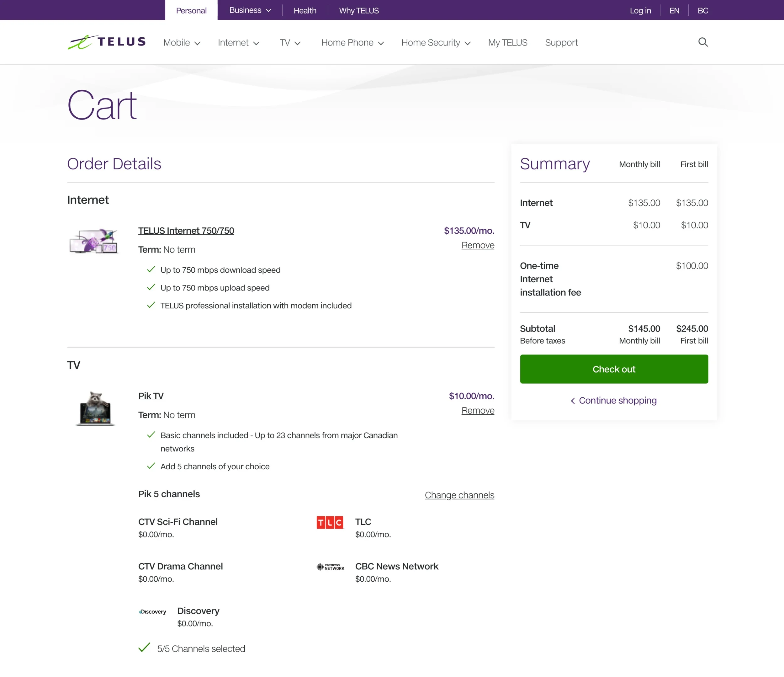
Task: Click the TELUS professional installation feature text
Action: [256, 305]
